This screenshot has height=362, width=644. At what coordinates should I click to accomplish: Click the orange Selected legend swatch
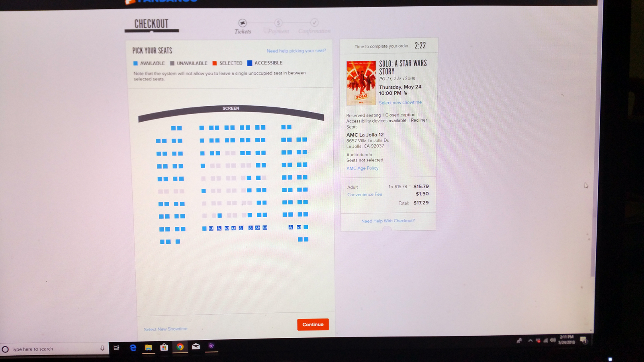[x=215, y=63]
